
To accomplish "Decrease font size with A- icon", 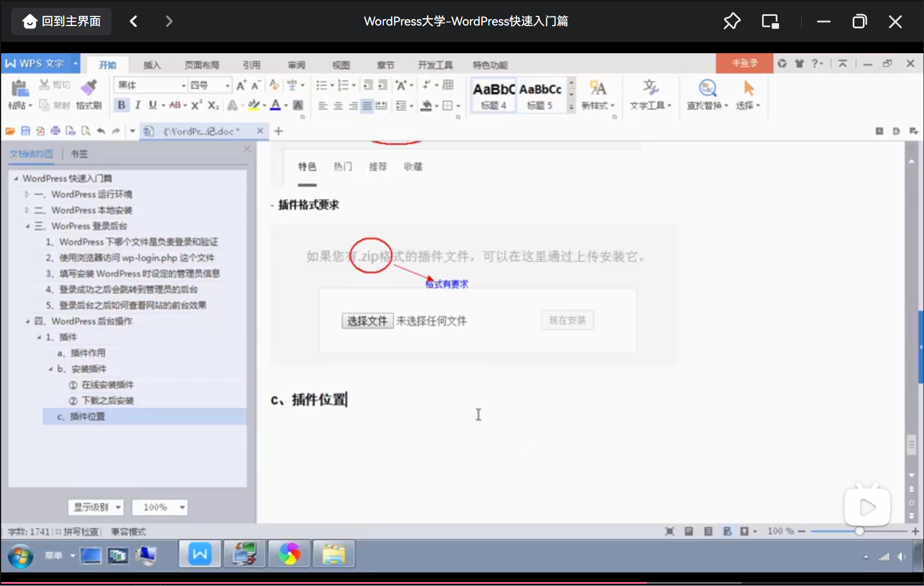I will coord(256,85).
